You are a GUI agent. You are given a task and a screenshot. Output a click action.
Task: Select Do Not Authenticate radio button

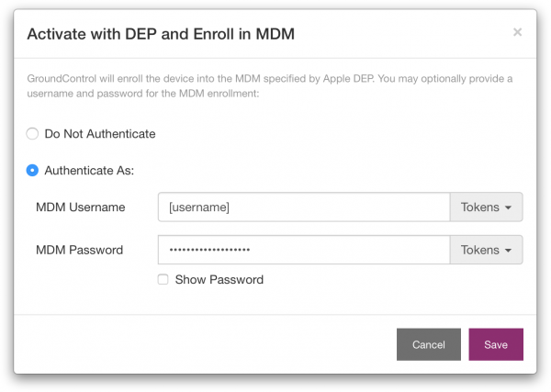[x=32, y=134]
